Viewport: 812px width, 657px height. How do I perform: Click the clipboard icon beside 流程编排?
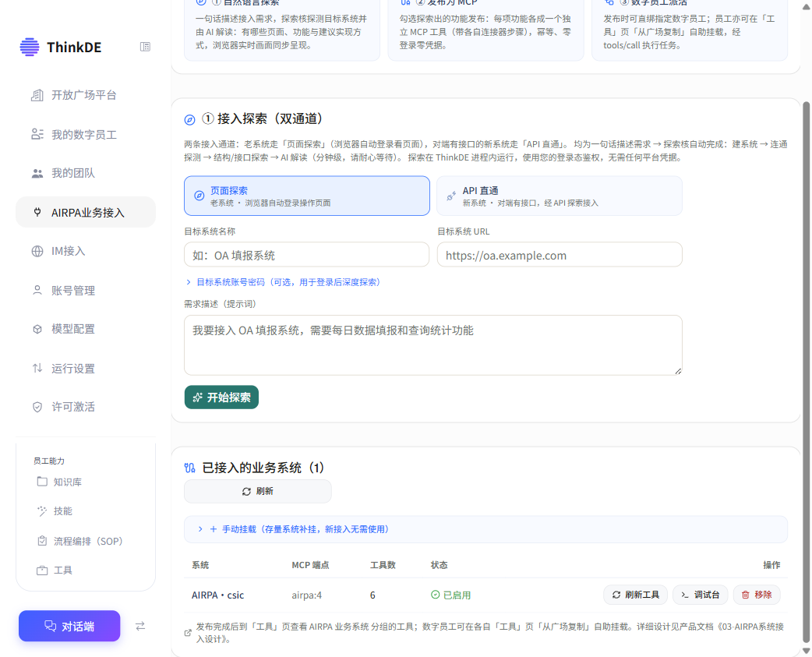(x=42, y=541)
